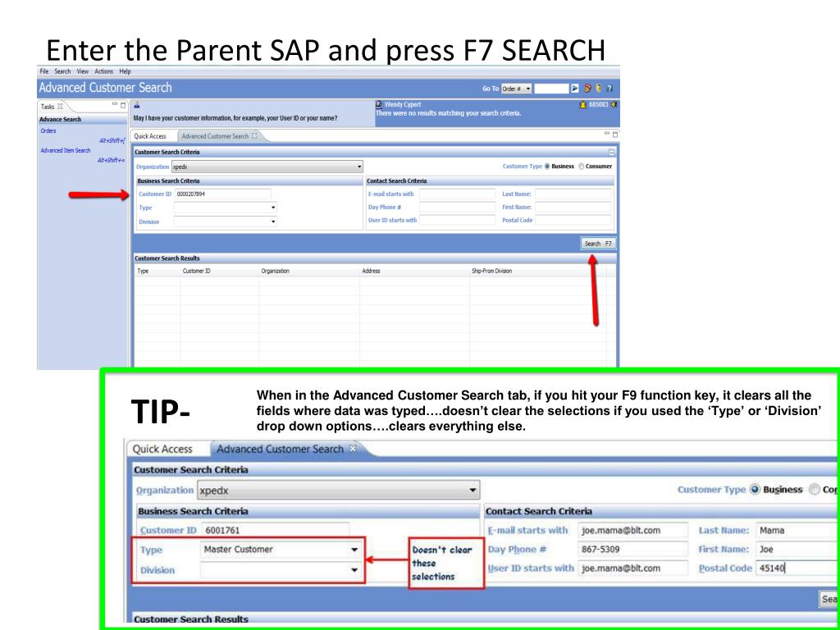The height and width of the screenshot is (630, 840).
Task: Maximize the Tasks panel
Action: pos(123,105)
